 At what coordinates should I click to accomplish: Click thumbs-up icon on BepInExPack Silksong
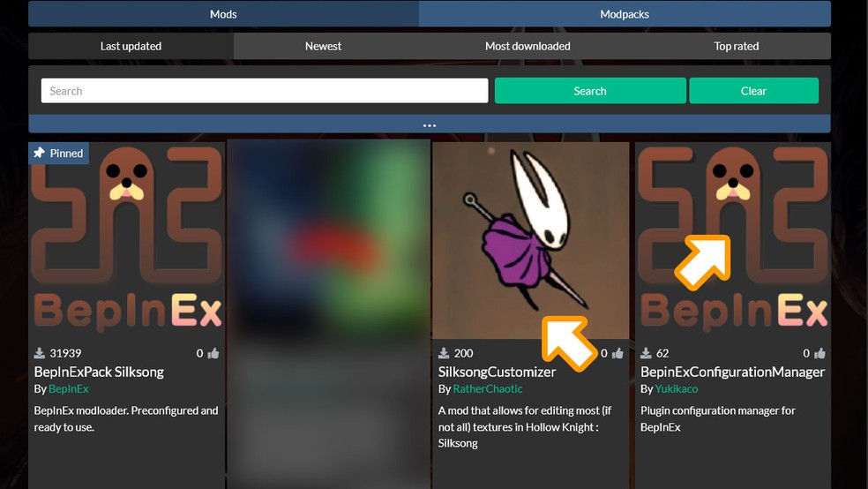point(213,353)
